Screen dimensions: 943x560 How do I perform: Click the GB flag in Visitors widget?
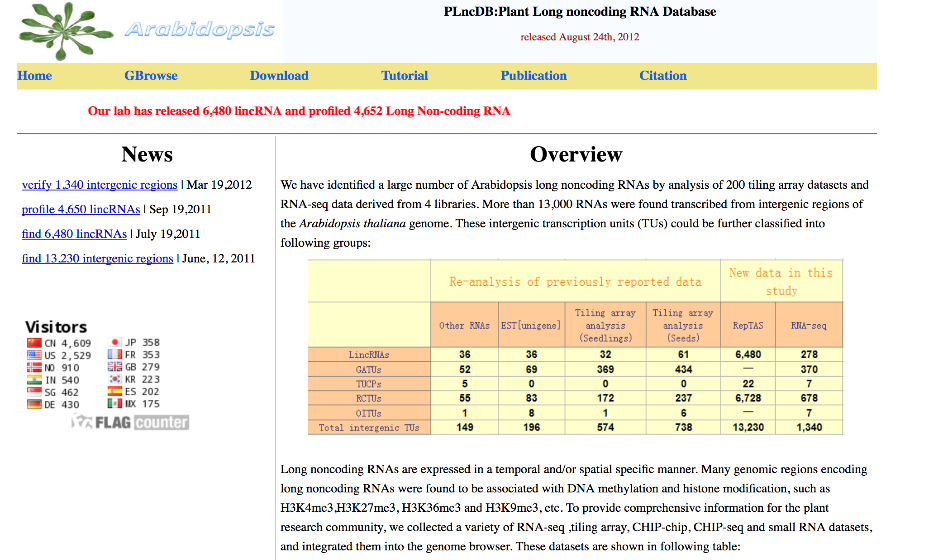click(x=115, y=367)
